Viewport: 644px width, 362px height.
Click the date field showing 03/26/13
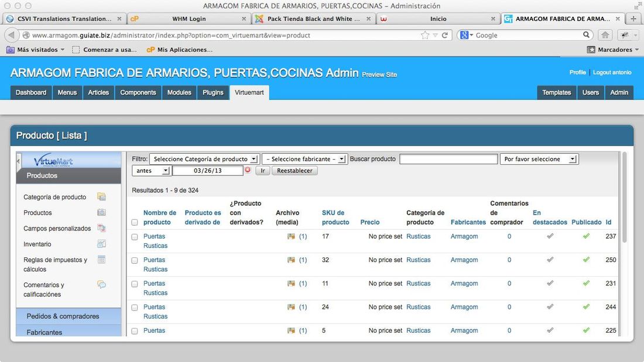click(x=207, y=170)
